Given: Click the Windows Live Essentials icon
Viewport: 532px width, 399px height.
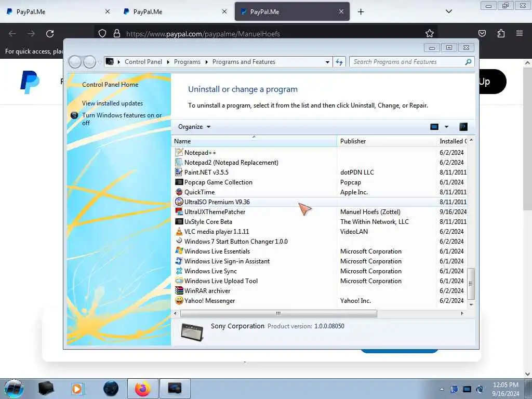Looking at the screenshot, I should (x=179, y=251).
